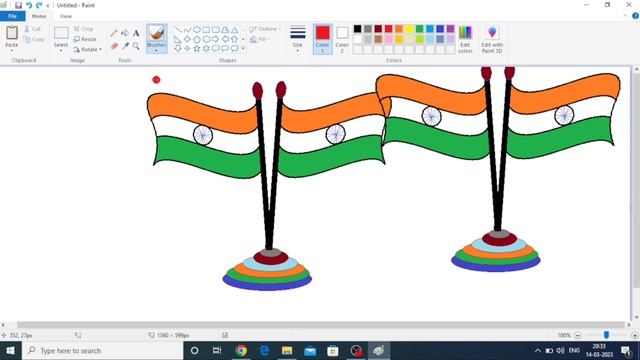This screenshot has width=640, height=360.
Task: Select the Eraser tool
Action: coord(114,46)
